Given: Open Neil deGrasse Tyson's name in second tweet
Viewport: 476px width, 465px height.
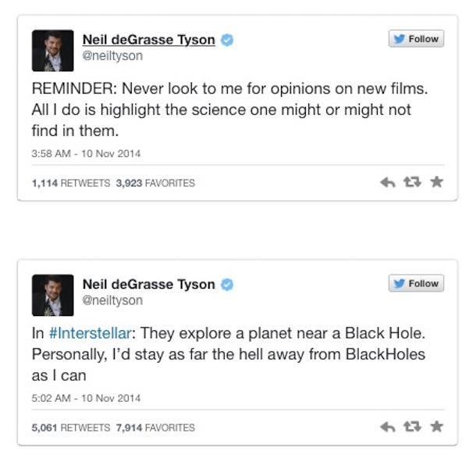Looking at the screenshot, I should 148,285.
